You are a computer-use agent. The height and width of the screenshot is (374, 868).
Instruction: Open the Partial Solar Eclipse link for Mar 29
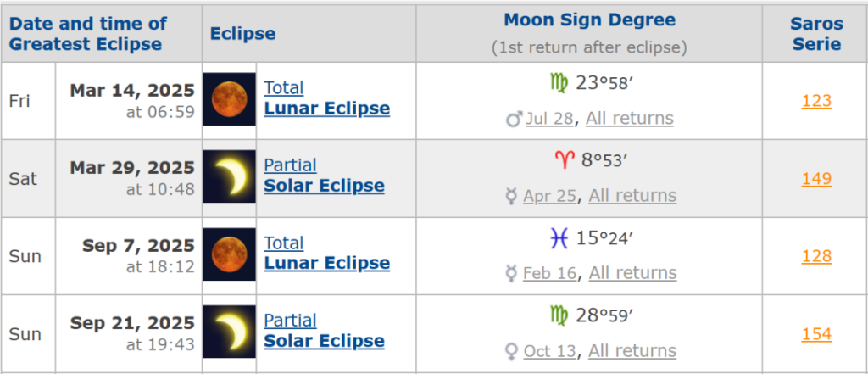pyautogui.click(x=324, y=176)
